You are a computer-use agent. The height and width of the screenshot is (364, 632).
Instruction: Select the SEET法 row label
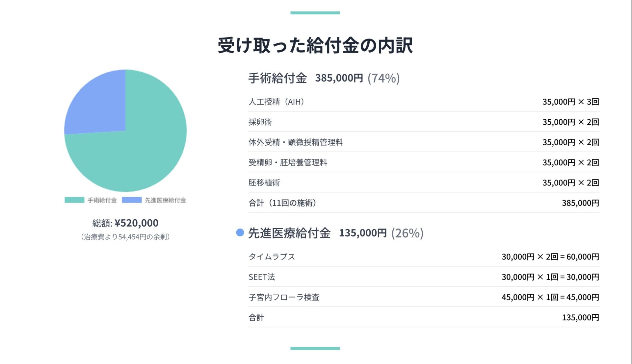coord(262,277)
